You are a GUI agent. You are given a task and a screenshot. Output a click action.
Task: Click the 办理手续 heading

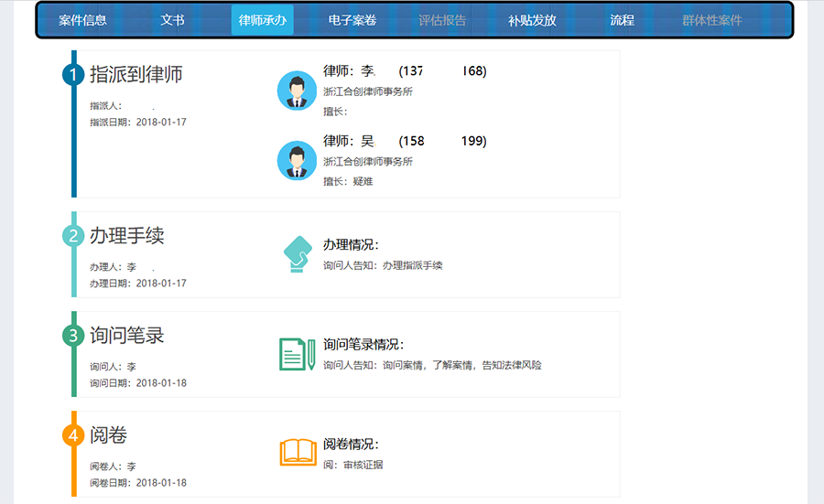click(x=126, y=235)
